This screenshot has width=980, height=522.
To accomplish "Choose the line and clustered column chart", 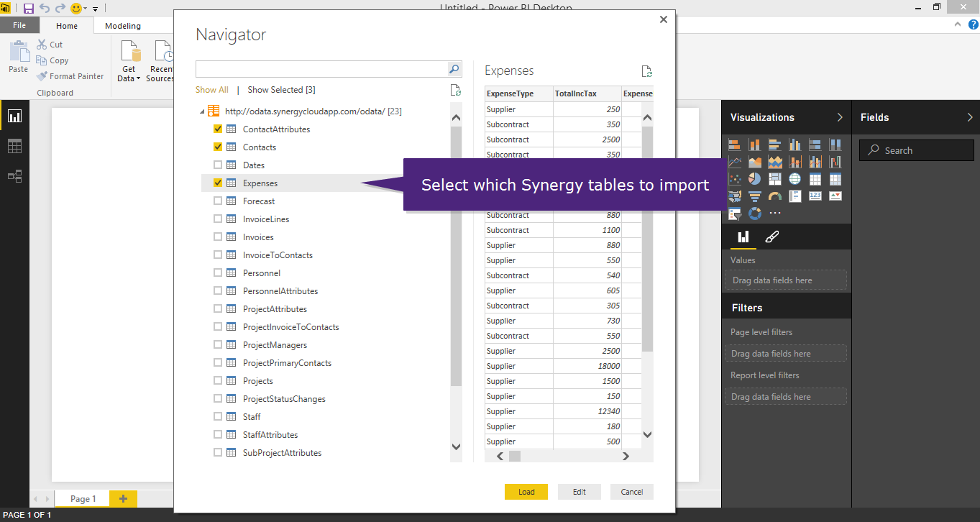I will (x=815, y=162).
